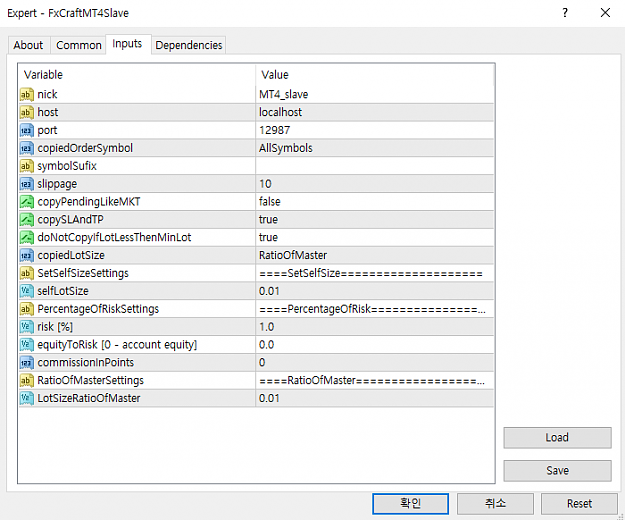Viewport: 625px width, 520px height.
Task: Open copiedLotSize value RatioOfMaster
Action: tap(374, 255)
